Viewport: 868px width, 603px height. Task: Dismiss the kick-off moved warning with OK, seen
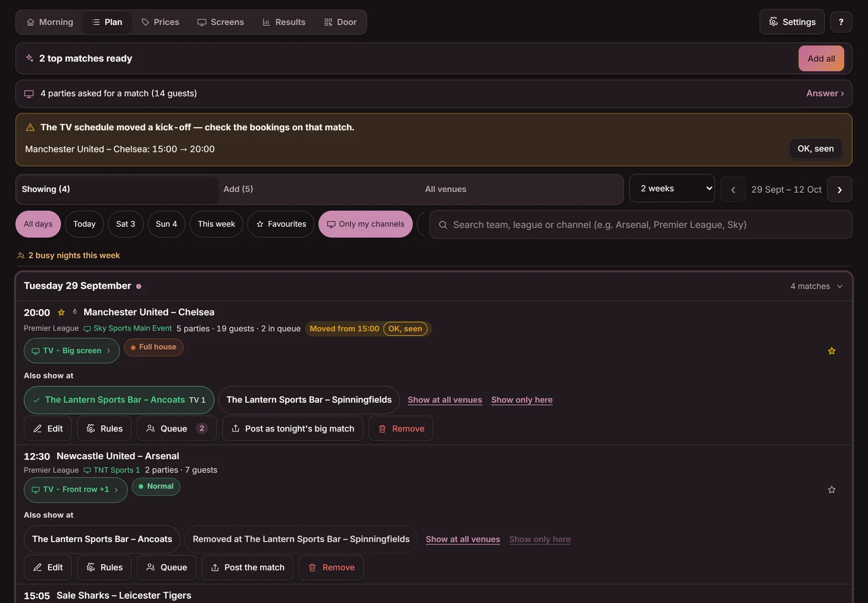[815, 149]
